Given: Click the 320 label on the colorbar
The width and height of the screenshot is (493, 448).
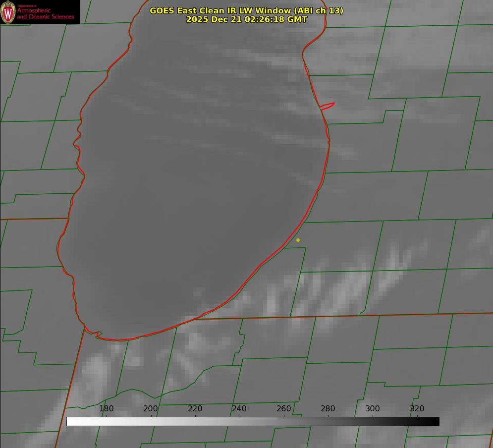Looking at the screenshot, I should 417,409.
